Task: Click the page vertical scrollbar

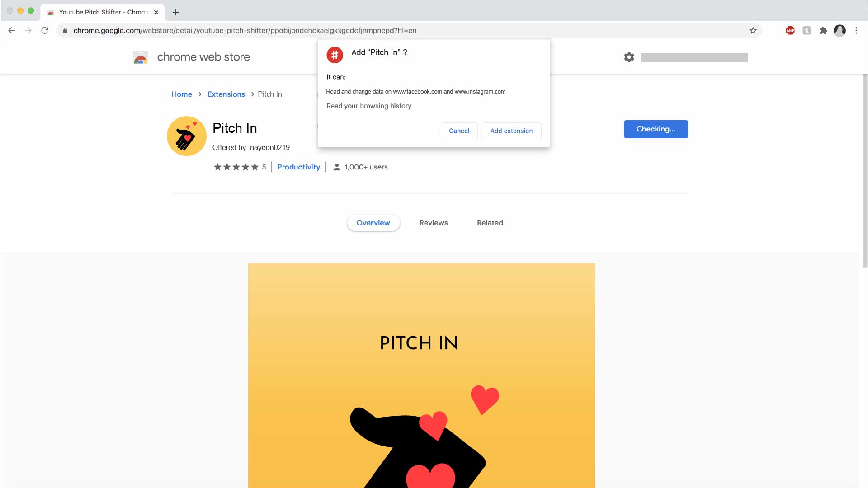Action: 864,171
